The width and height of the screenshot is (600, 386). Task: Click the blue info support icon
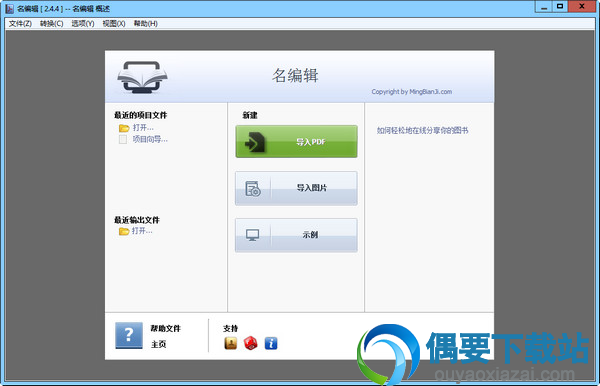click(271, 343)
